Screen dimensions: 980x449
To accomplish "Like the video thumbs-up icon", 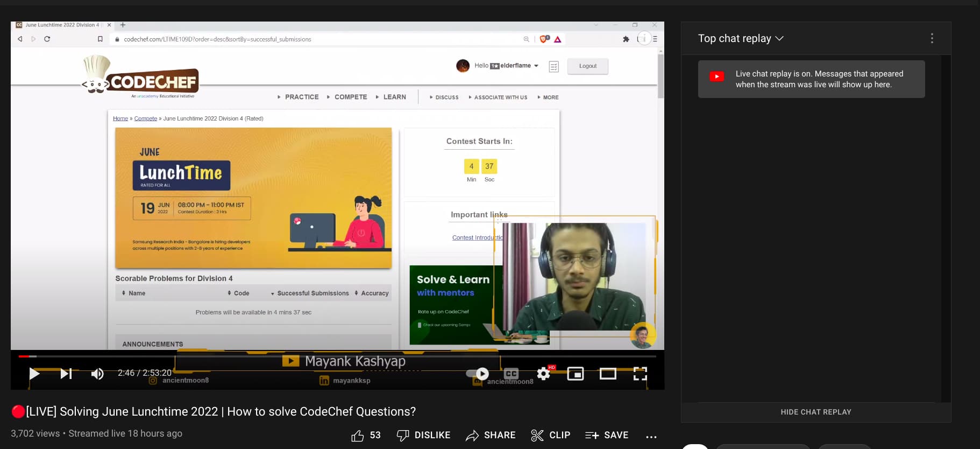I will pos(358,436).
